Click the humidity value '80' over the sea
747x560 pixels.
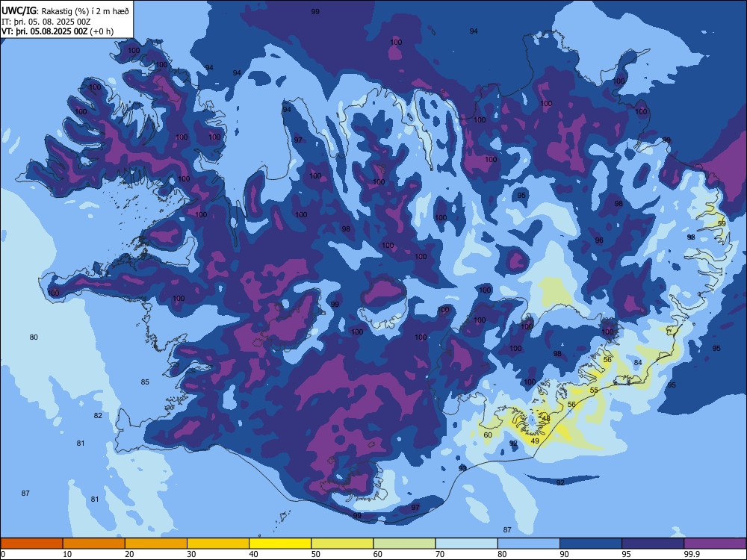34,337
